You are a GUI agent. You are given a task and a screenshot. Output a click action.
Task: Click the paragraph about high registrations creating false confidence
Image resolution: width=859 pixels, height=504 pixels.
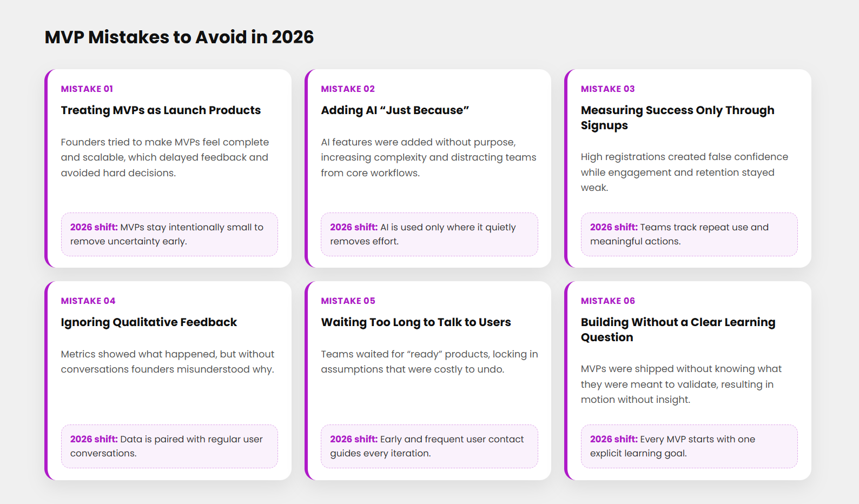click(684, 172)
